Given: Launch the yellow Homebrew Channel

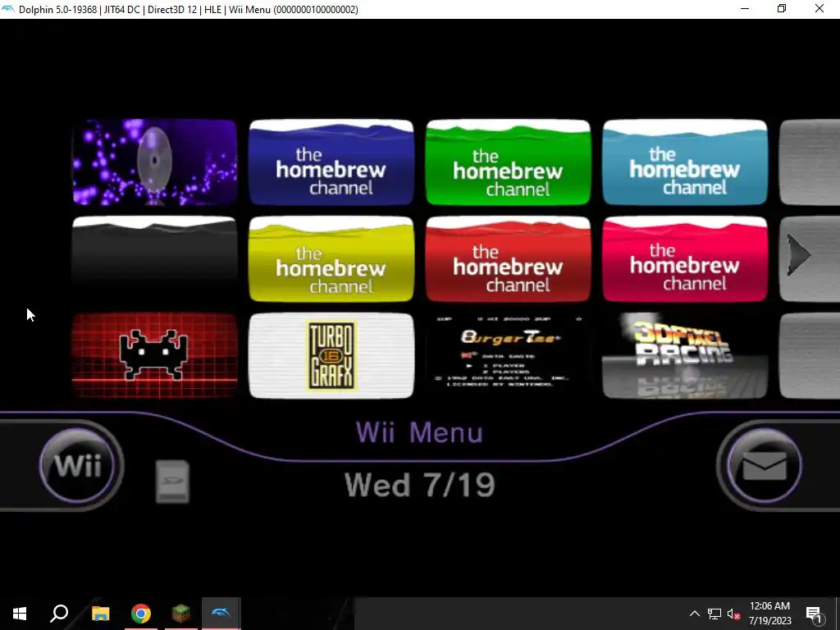Looking at the screenshot, I should (x=331, y=258).
